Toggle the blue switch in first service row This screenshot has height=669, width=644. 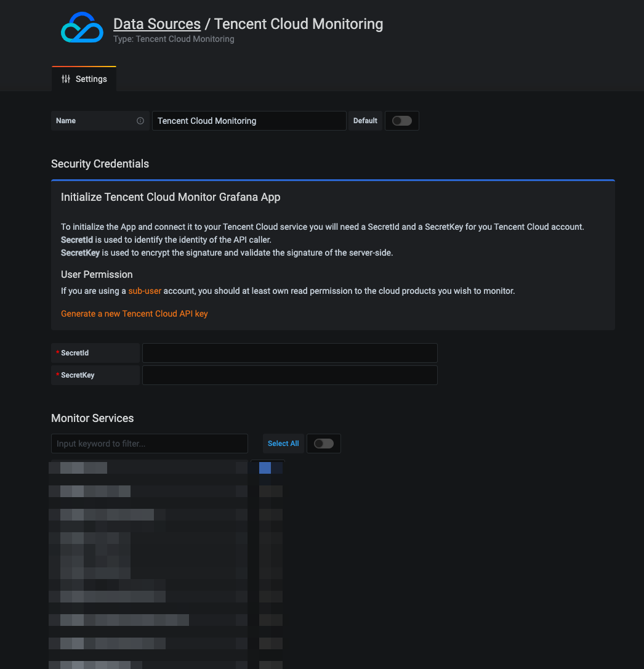point(270,468)
